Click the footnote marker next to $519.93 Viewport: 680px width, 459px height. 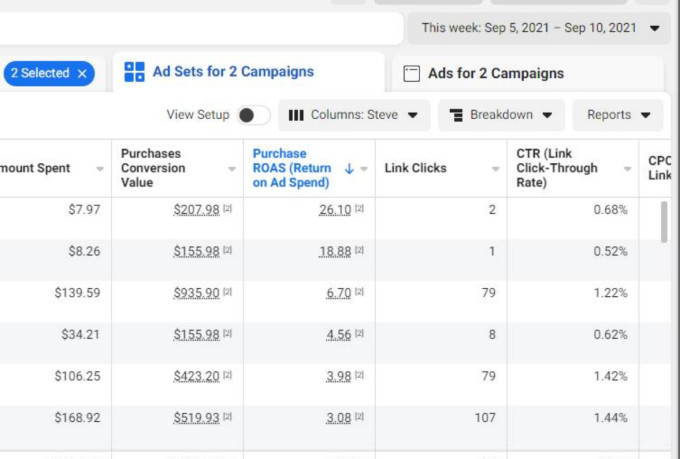pyautogui.click(x=228, y=416)
